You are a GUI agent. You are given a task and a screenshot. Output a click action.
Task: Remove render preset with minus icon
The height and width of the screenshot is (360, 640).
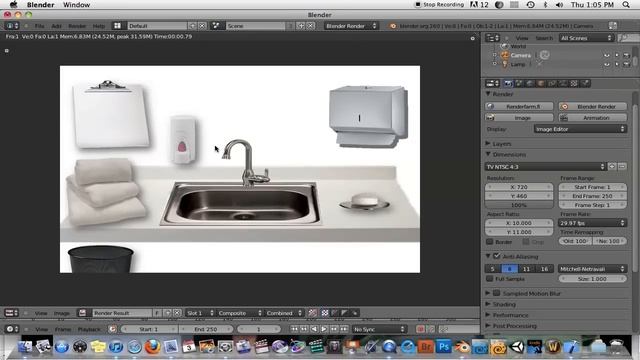[x=622, y=167]
